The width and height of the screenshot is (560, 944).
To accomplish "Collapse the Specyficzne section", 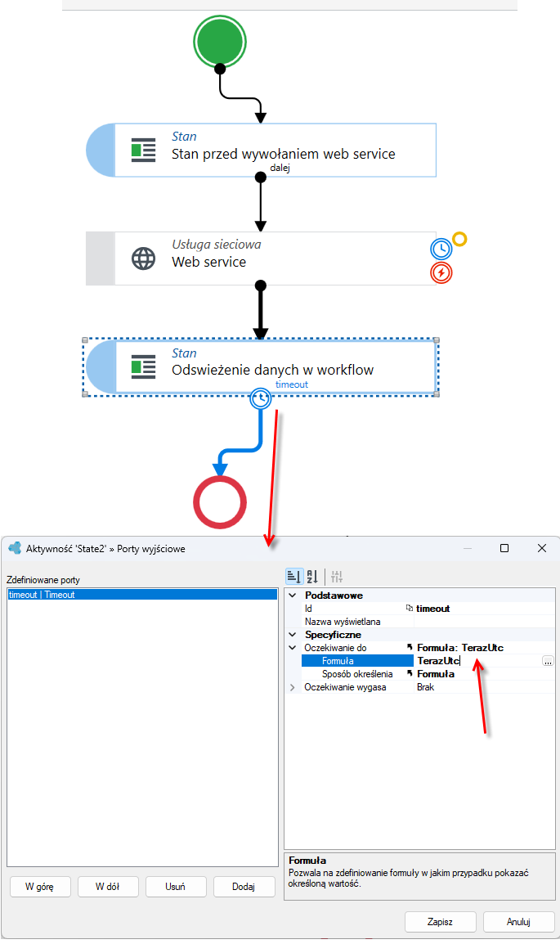I will point(293,635).
